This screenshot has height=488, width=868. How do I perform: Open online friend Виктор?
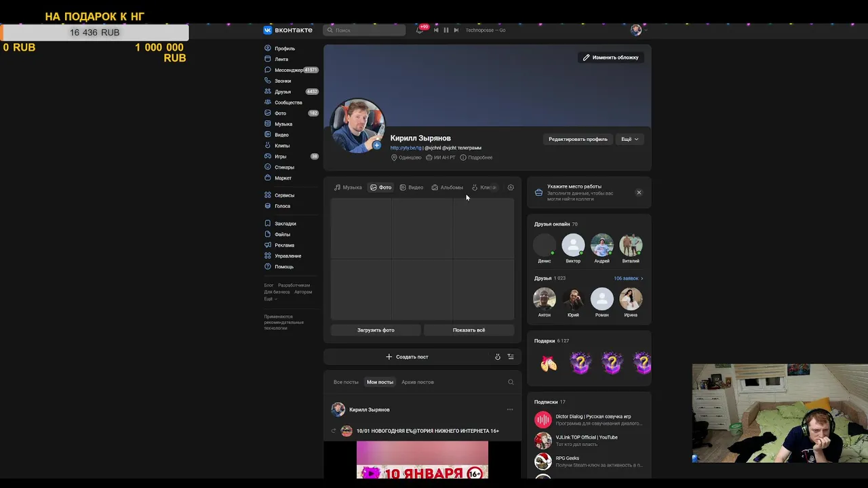pos(573,249)
